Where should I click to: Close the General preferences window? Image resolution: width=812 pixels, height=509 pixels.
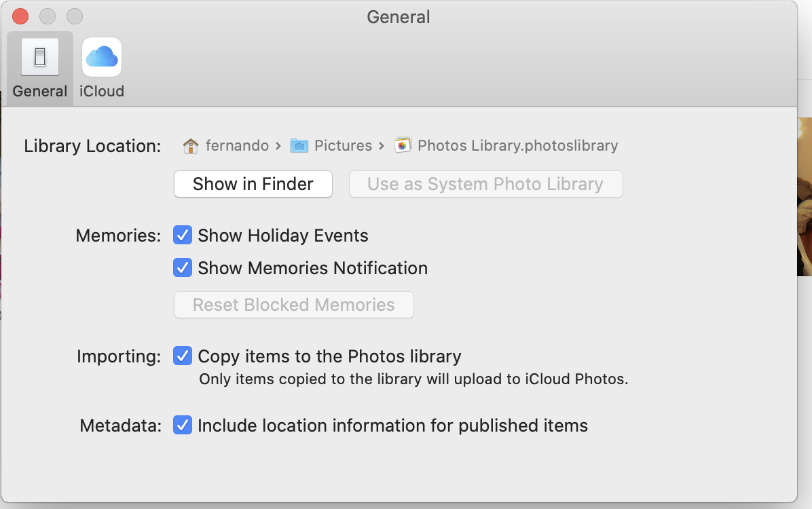coord(21,16)
